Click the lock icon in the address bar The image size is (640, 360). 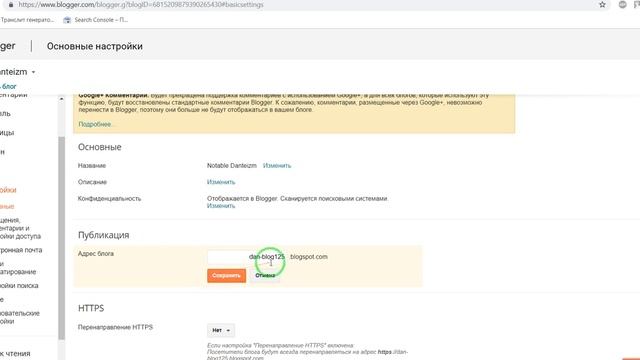click(x=11, y=4)
